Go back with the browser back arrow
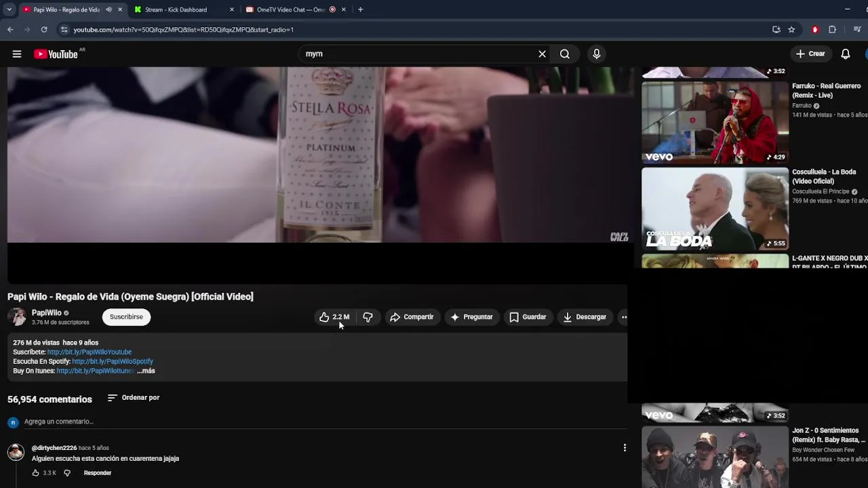The height and width of the screenshot is (488, 868). pos(10,30)
